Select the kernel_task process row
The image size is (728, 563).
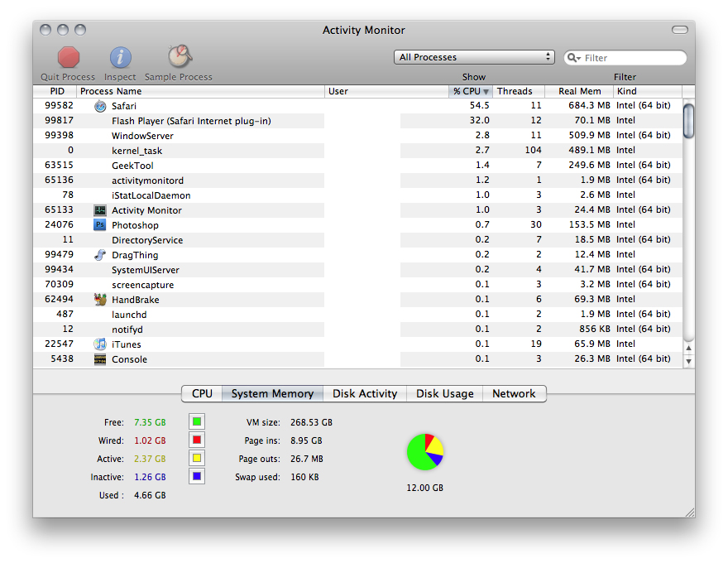click(357, 151)
